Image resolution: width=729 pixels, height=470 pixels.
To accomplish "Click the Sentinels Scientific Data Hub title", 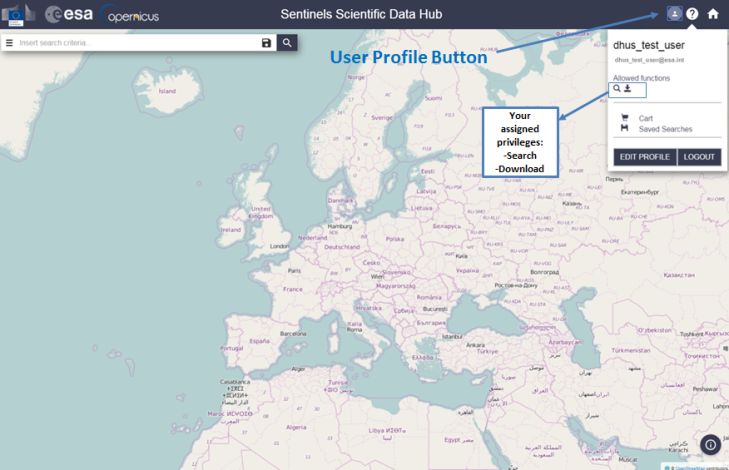I will 361,14.
